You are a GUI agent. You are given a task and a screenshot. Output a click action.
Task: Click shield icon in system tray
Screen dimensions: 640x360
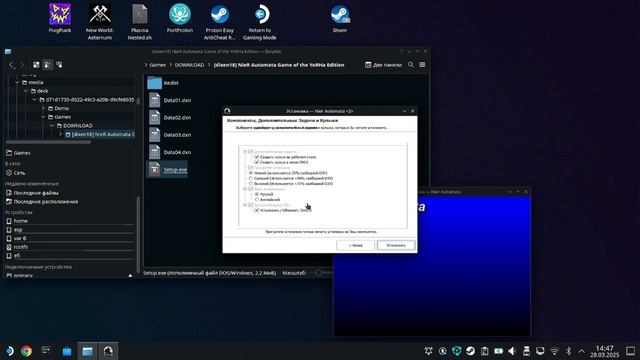pyautogui.click(x=457, y=351)
